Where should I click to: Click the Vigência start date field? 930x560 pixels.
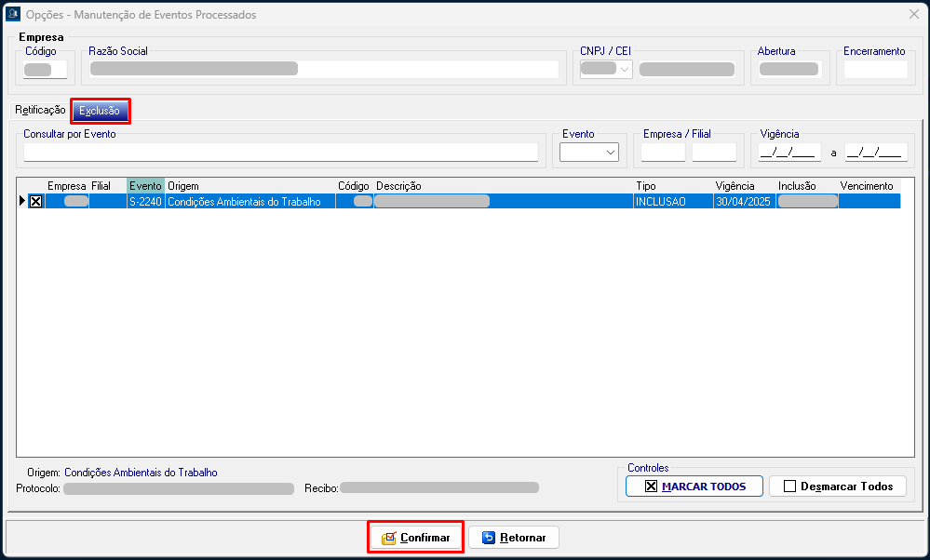[x=789, y=153]
